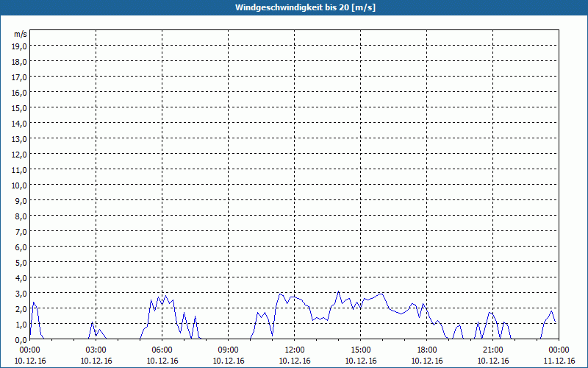Screen dimensions: 588x368
Task: Click the 11.12.16 date label
Action: [559, 361]
